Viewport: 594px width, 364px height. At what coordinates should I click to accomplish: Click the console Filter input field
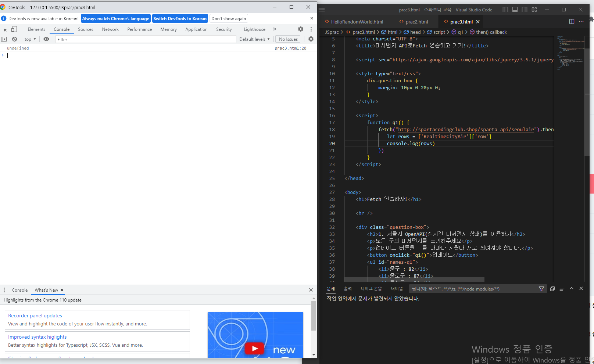point(146,39)
